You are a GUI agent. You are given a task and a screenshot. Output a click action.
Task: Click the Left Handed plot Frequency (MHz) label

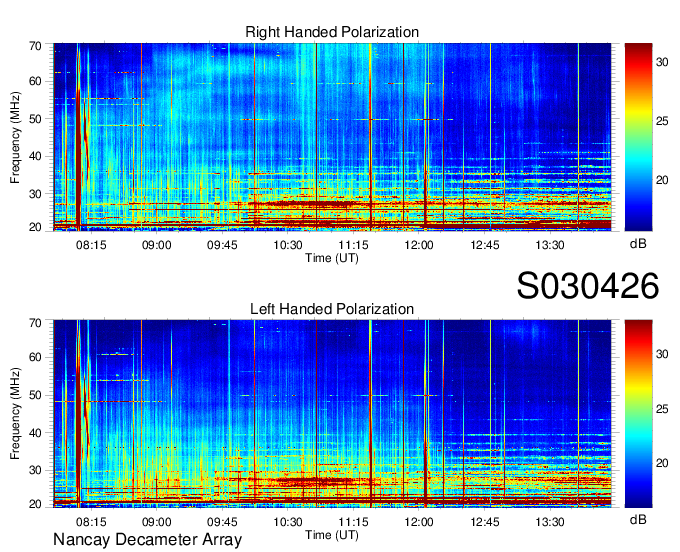click(x=15, y=414)
